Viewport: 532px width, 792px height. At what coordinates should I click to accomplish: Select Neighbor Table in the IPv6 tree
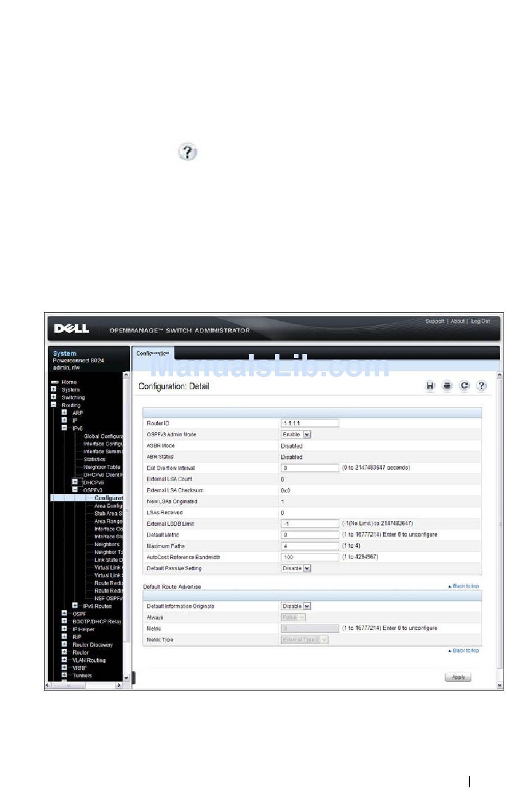102,467
